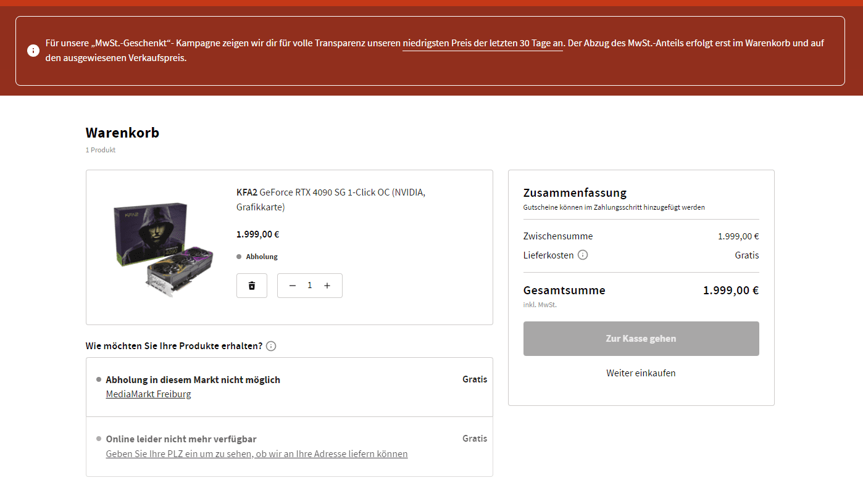
Task: Click the 'Geben Sie Ihre PLZ ein' link
Action: click(x=257, y=454)
